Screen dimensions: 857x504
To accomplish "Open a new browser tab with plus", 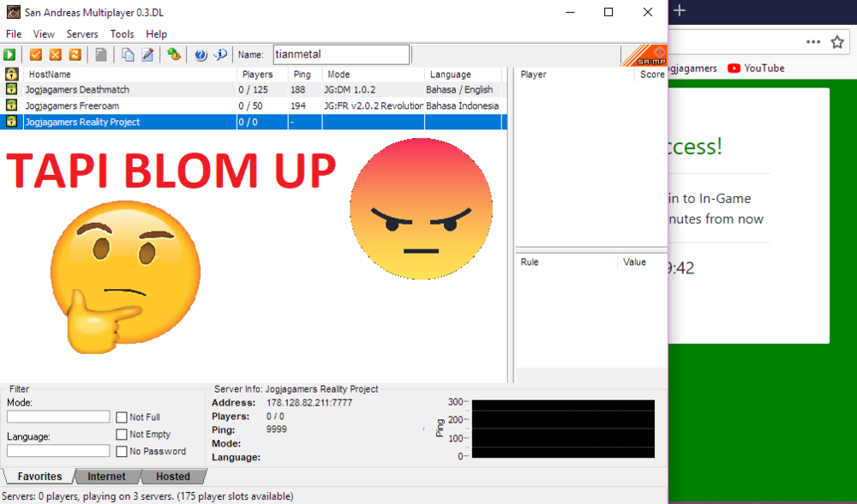I will click(680, 10).
